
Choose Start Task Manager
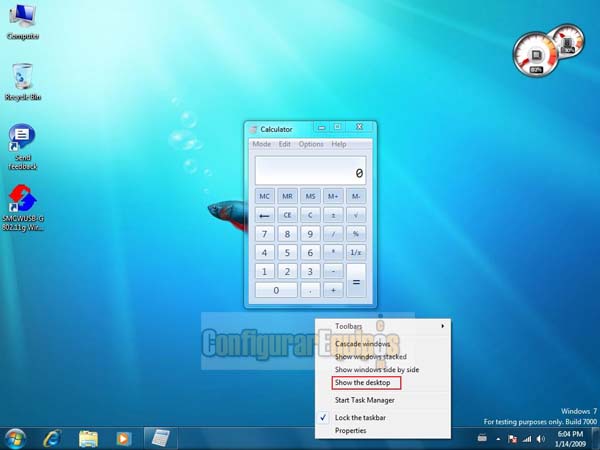(x=383, y=400)
